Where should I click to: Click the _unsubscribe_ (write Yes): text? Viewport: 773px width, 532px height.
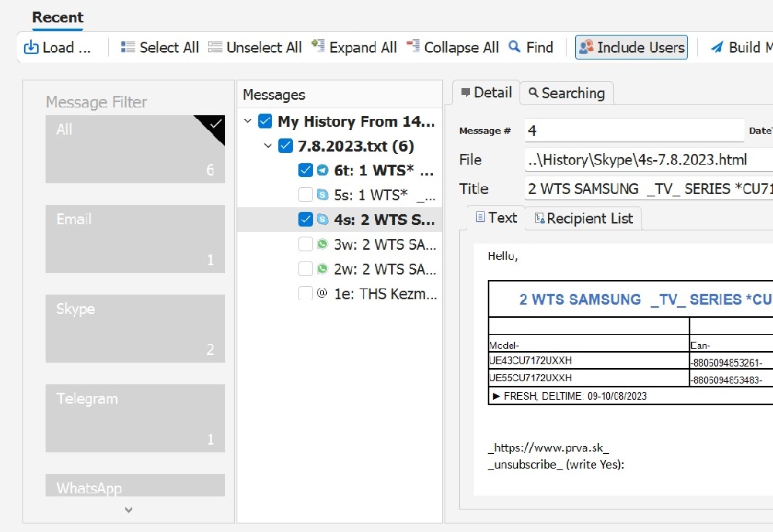coord(556,465)
